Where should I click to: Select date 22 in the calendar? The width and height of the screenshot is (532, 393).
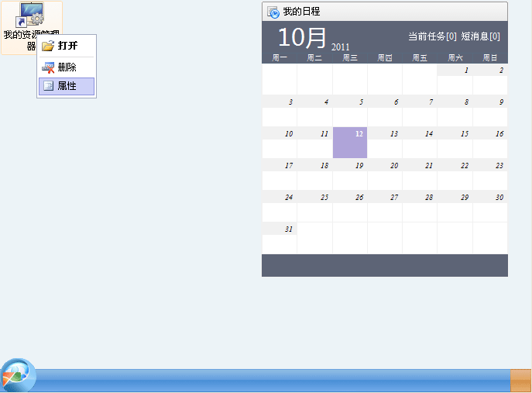[x=455, y=174]
